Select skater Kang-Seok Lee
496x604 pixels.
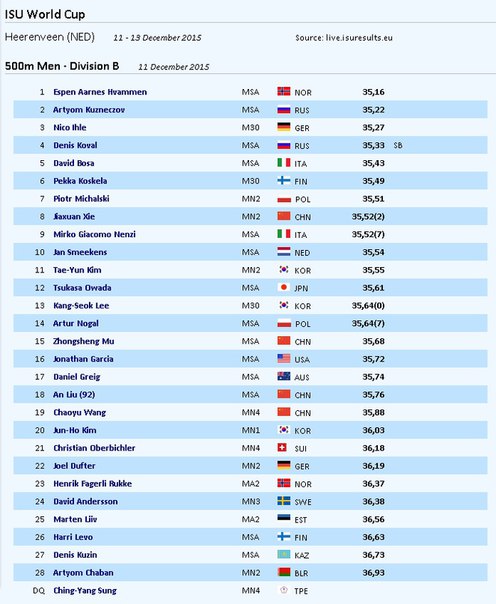pos(81,305)
